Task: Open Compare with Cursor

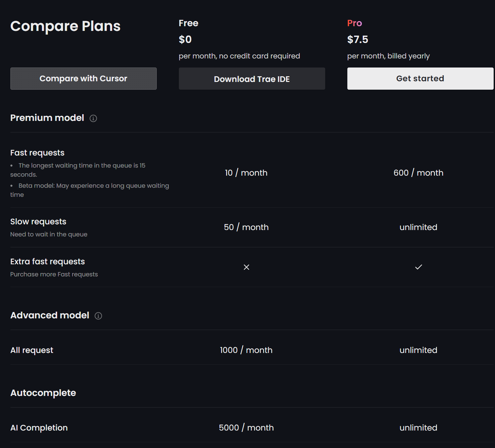Action: click(x=84, y=79)
